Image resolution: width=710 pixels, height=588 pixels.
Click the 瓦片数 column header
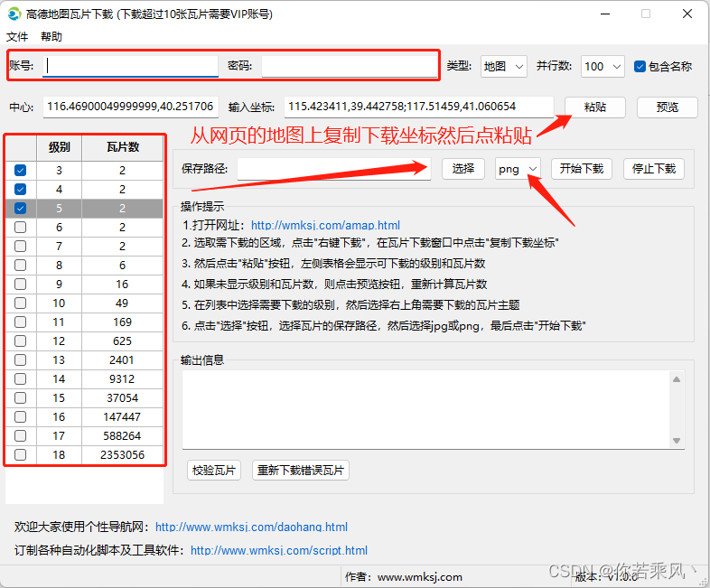click(122, 147)
